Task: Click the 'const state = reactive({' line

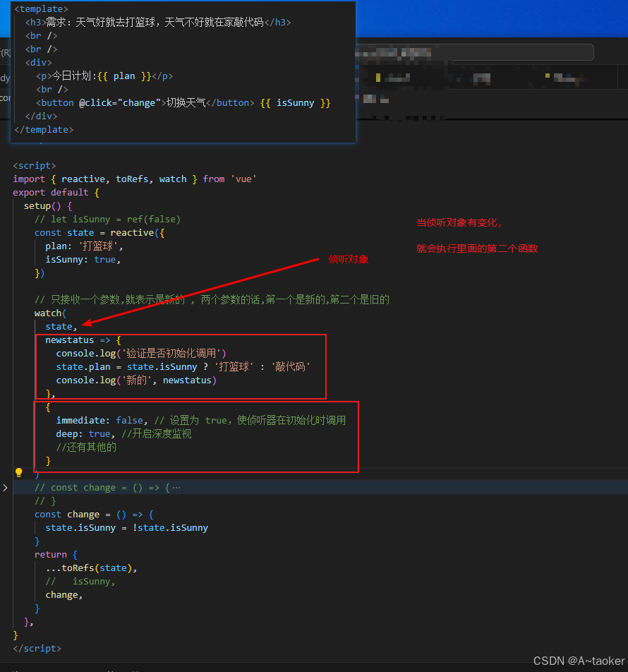Action: [99, 233]
